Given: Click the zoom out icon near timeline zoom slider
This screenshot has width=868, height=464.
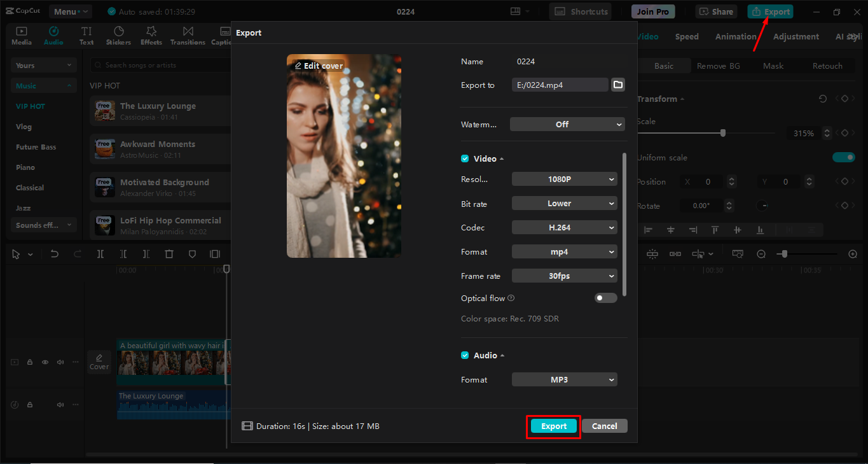Looking at the screenshot, I should click(x=761, y=253).
